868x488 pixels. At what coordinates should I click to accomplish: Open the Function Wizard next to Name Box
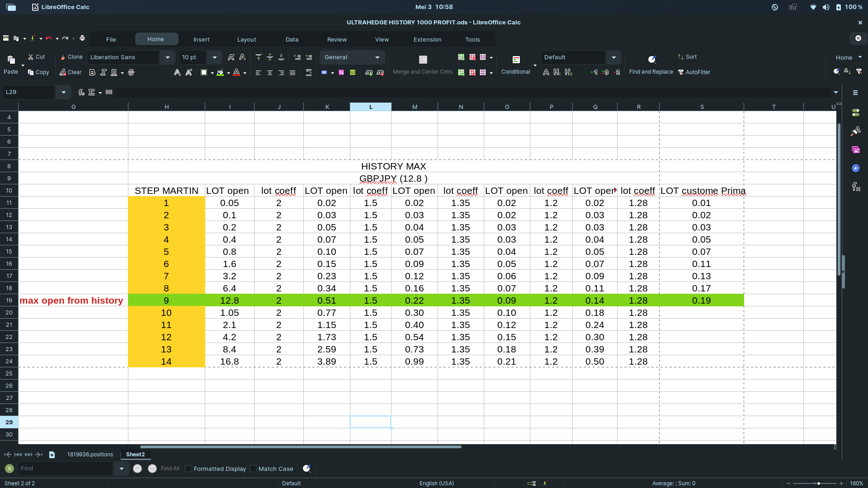(81, 92)
